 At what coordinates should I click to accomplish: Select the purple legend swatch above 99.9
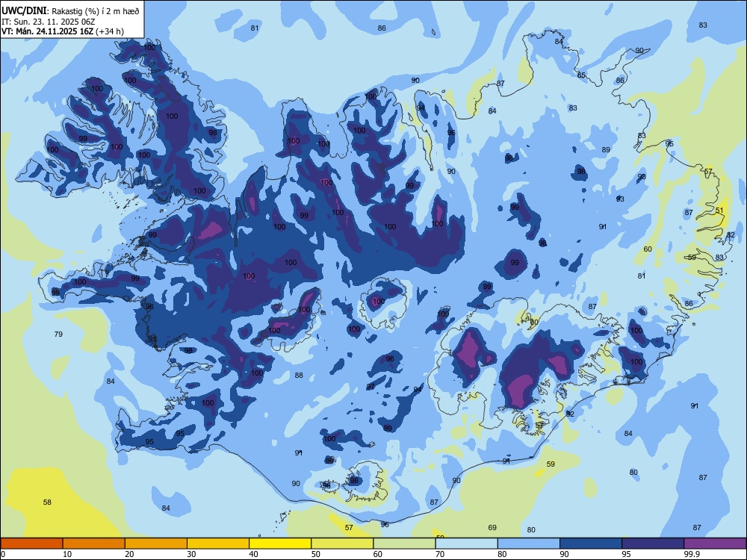[x=715, y=544]
